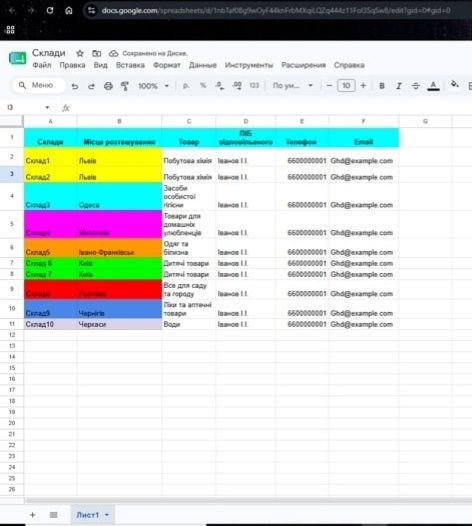This screenshot has height=526, width=472.
Task: Open the Лист1 tab options arrow
Action: pyautogui.click(x=107, y=515)
